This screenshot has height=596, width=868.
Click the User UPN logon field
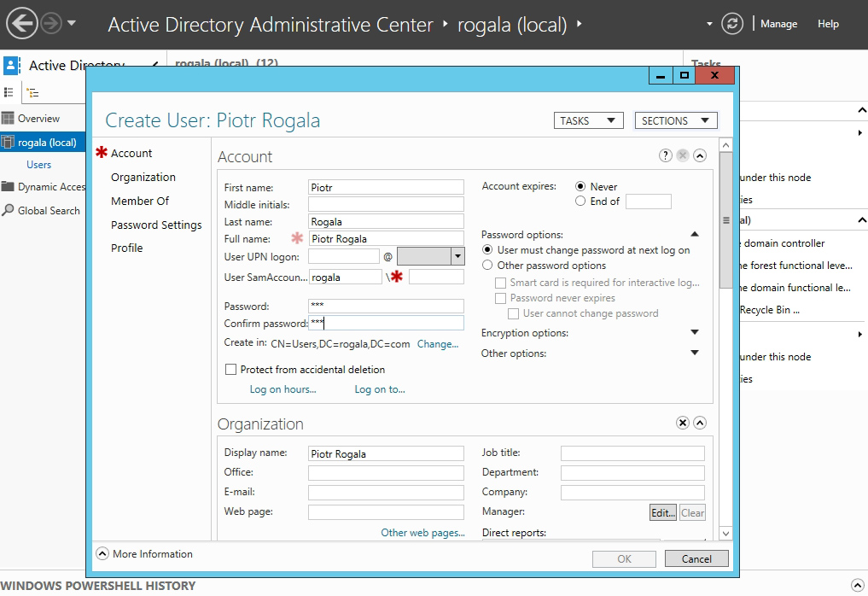pyautogui.click(x=344, y=256)
